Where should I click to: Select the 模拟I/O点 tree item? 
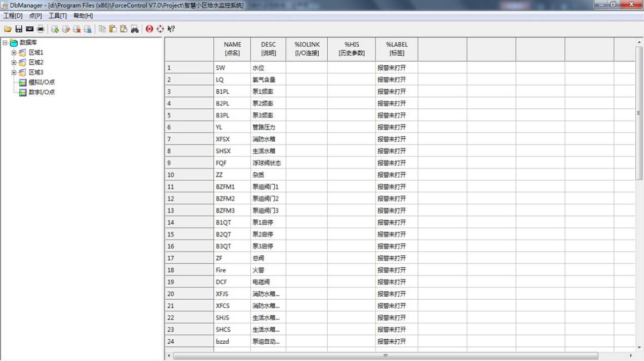[x=42, y=82]
